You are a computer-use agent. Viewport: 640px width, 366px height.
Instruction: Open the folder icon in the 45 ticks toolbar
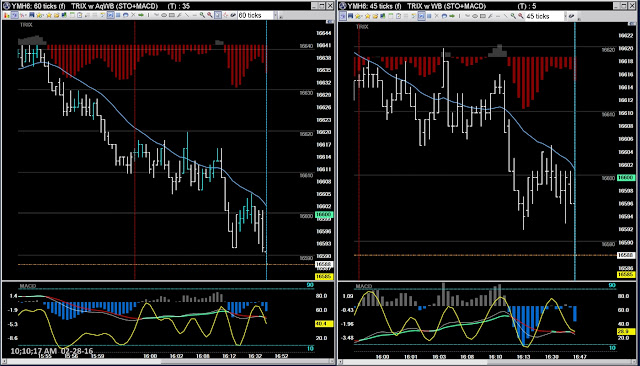375,16
